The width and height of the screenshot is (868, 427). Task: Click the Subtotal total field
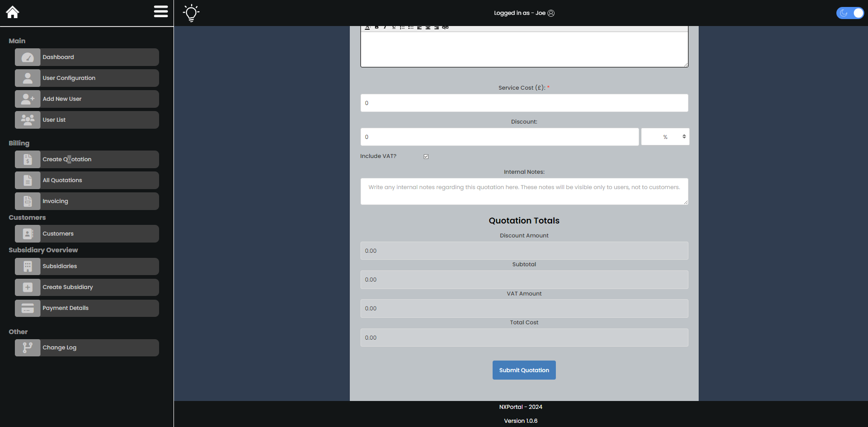coord(524,280)
